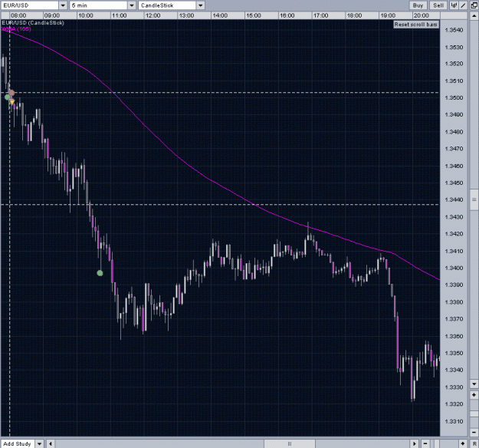Viewport: 479px width, 448px height.
Task: Click the 20:00 time axis label
Action: click(422, 15)
